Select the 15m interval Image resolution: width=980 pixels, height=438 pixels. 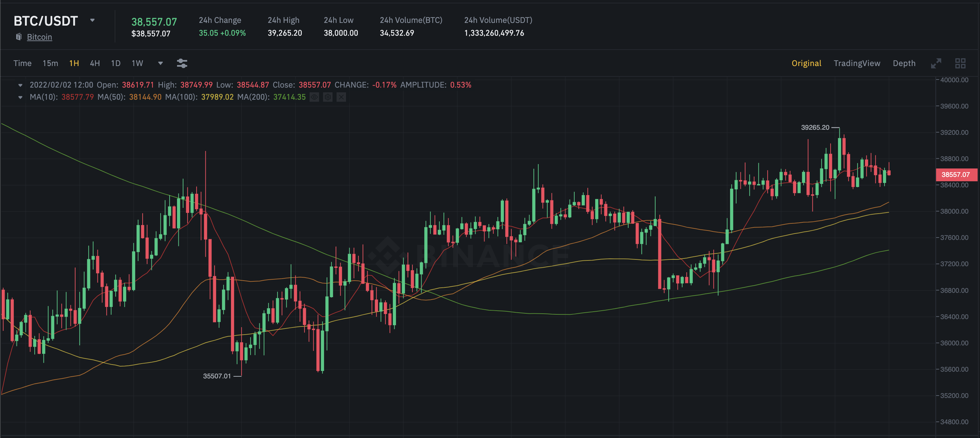pyautogui.click(x=50, y=63)
